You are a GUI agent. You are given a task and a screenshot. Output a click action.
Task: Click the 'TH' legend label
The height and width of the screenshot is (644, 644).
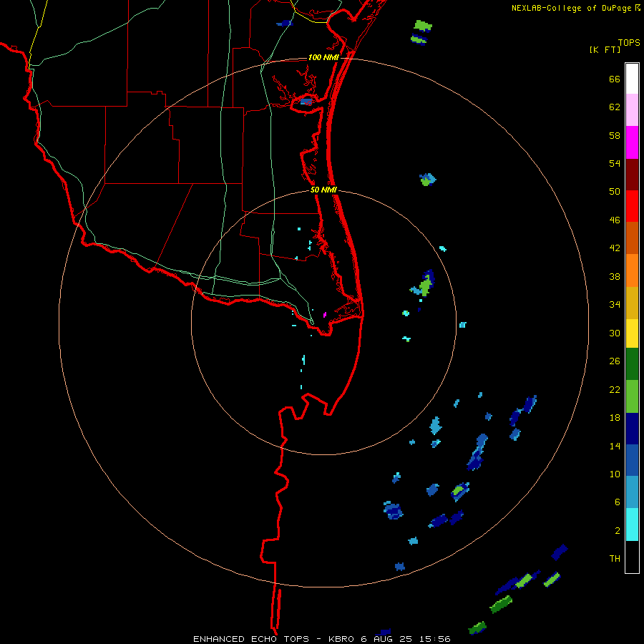coord(615,559)
